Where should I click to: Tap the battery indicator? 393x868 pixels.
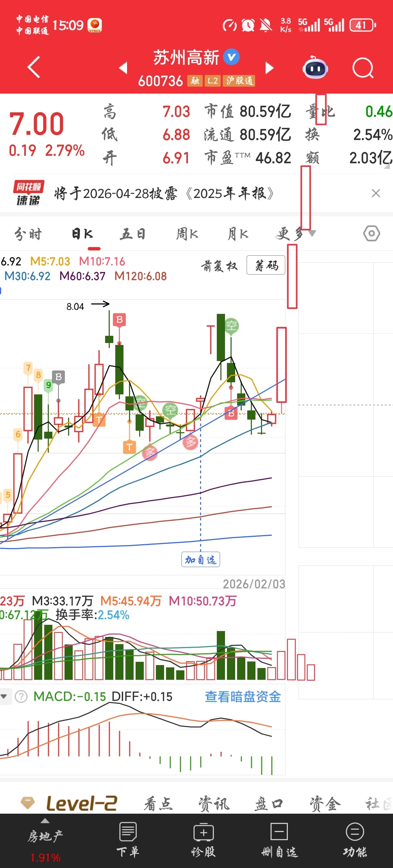363,25
